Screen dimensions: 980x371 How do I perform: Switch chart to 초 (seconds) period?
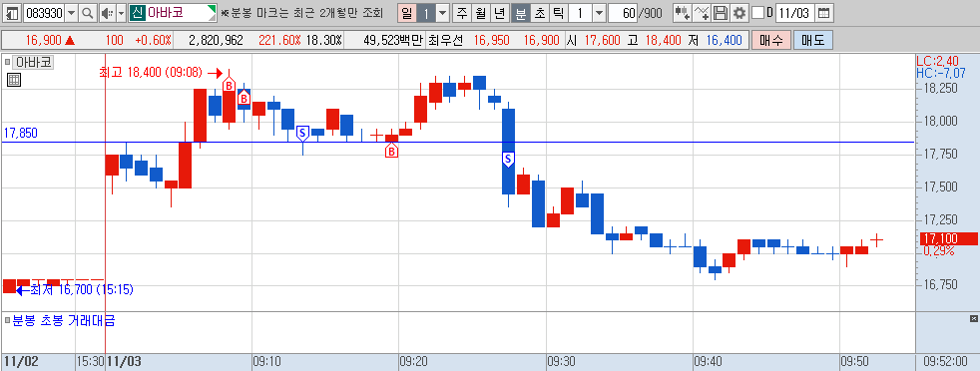pos(539,13)
